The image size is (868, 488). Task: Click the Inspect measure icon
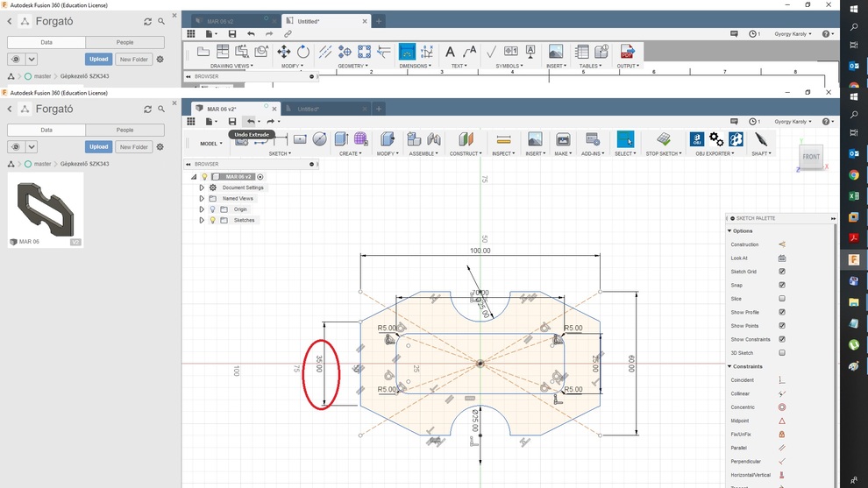[x=503, y=139]
